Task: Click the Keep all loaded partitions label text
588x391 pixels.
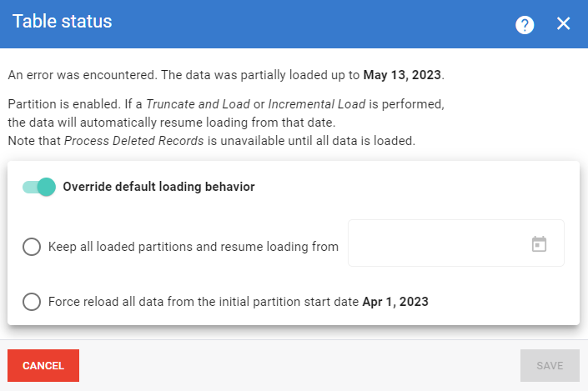Action: (x=193, y=247)
